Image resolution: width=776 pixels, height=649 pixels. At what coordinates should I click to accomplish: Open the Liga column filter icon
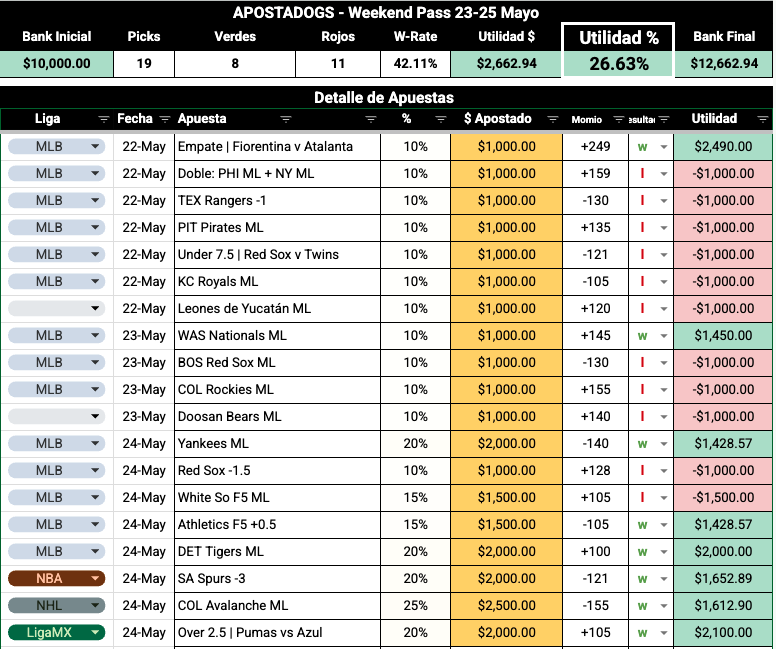pyautogui.click(x=103, y=119)
